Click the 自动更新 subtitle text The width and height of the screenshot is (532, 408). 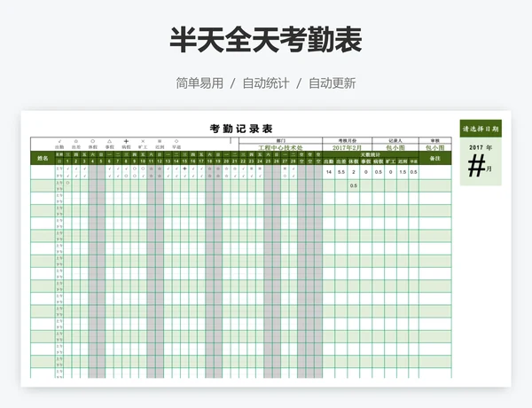tap(332, 83)
